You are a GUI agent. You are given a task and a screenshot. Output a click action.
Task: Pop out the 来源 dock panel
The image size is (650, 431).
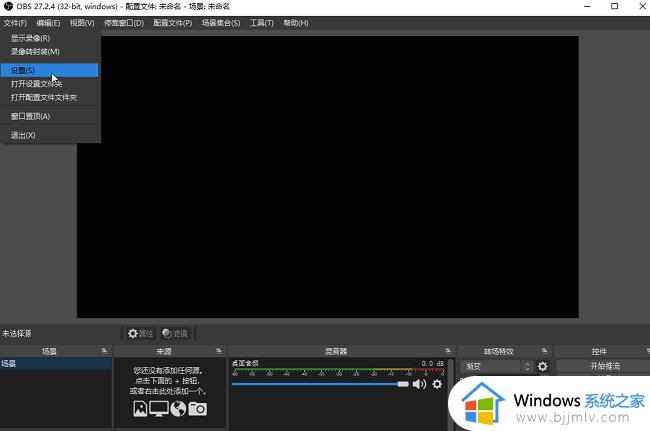(219, 351)
